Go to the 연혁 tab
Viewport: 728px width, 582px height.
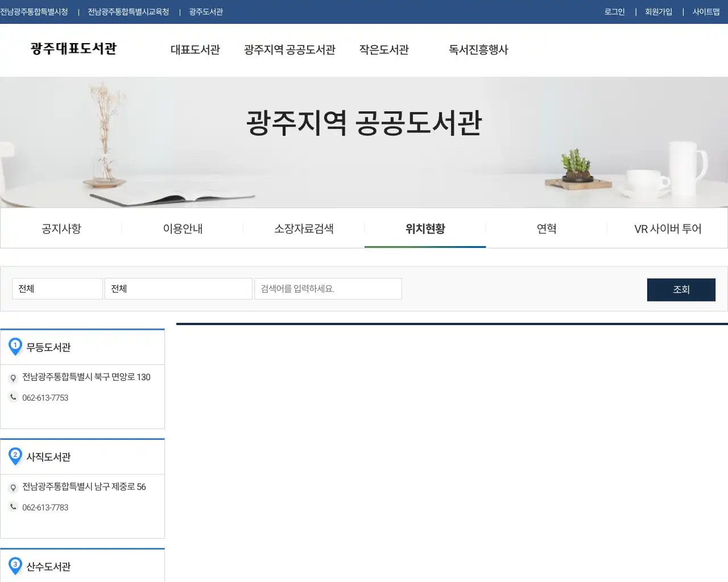pos(547,228)
